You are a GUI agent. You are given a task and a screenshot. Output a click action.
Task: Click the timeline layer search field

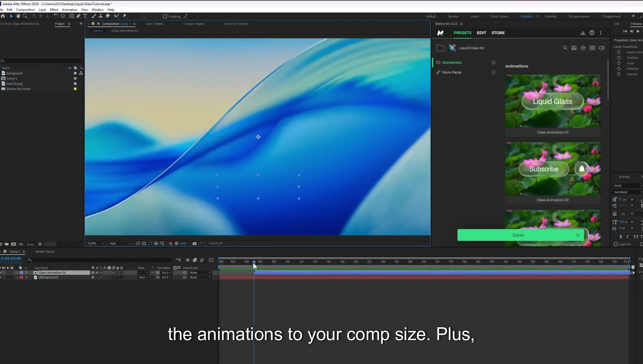pos(100,260)
